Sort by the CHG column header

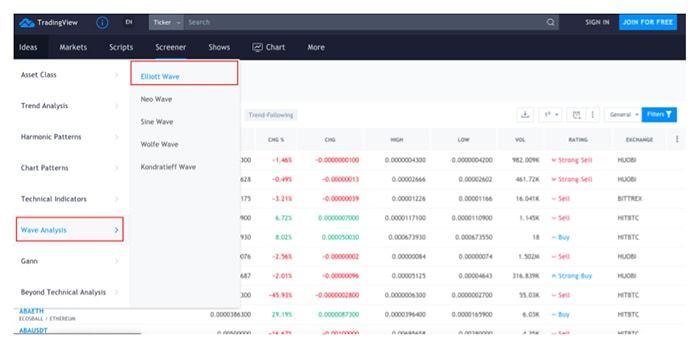(330, 140)
